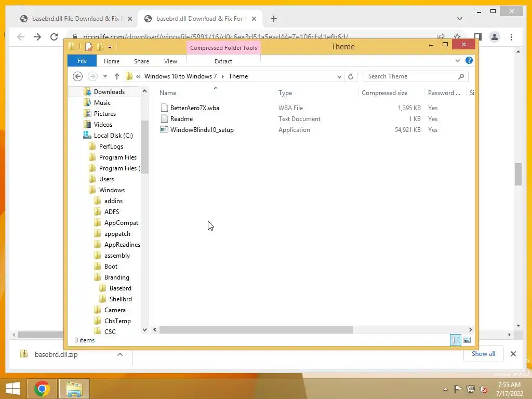Select BetterAero7X.wba file
This screenshot has height=399, width=532.
pos(194,108)
